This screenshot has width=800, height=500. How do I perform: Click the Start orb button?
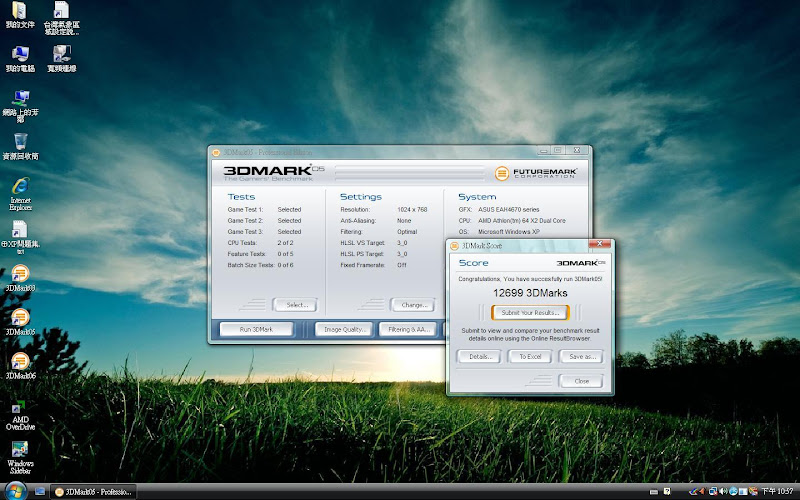pos(16,491)
